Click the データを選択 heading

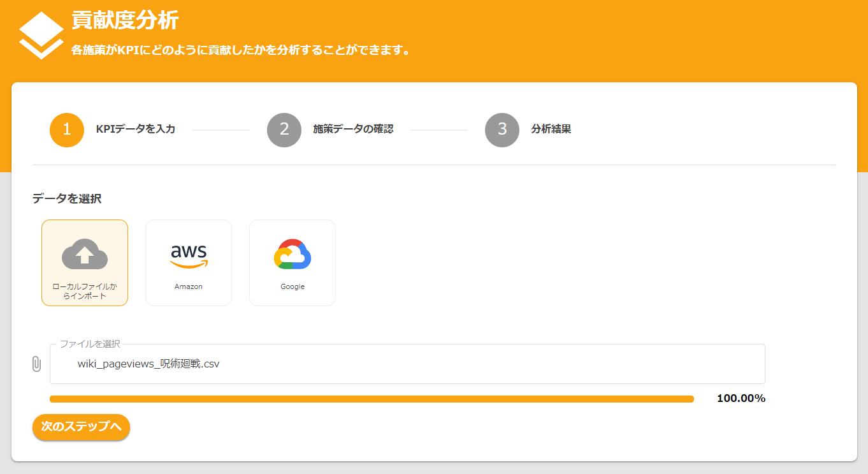click(x=67, y=199)
